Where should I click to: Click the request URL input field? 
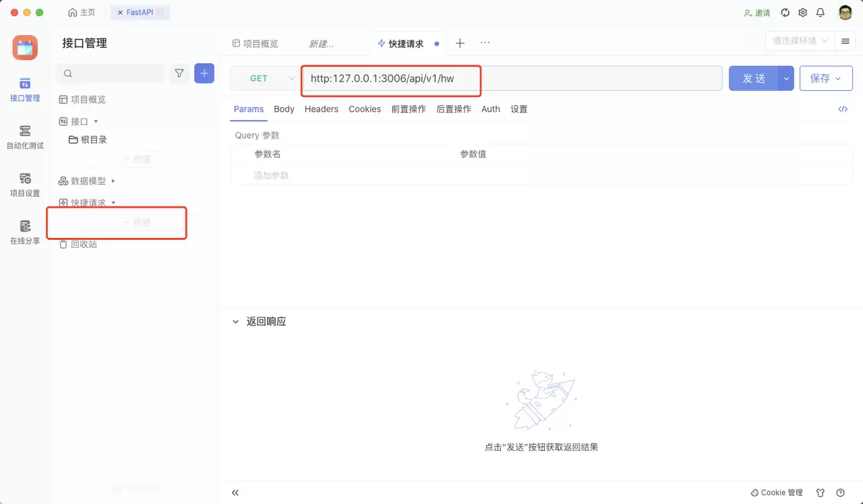pos(512,78)
